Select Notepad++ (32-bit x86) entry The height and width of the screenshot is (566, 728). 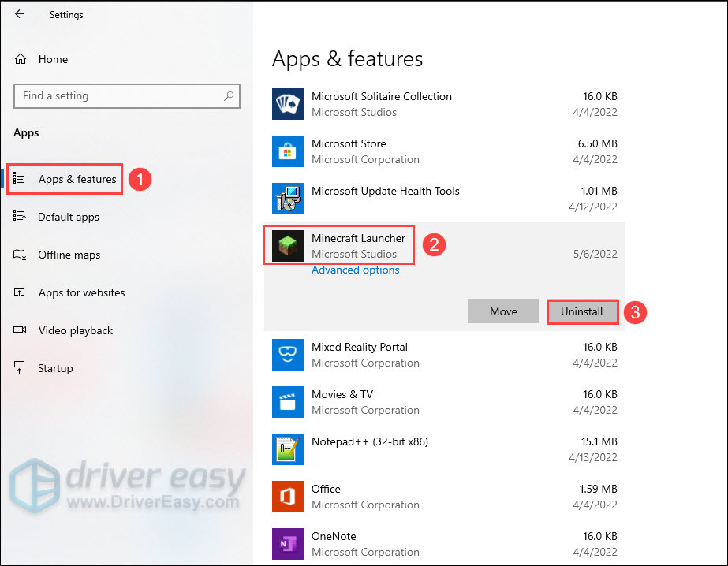444,449
